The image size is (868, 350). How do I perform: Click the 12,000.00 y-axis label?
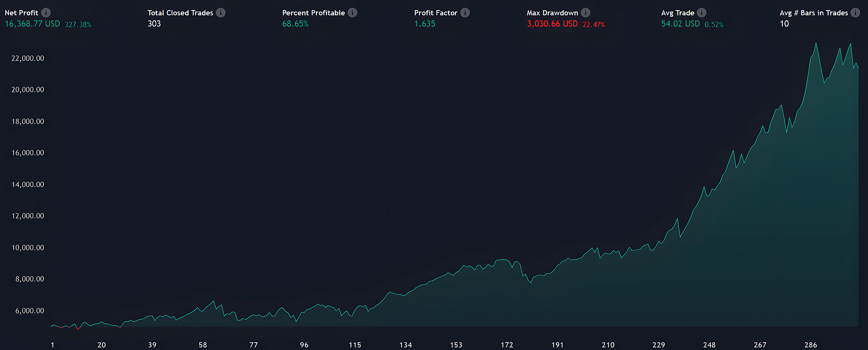click(x=28, y=216)
